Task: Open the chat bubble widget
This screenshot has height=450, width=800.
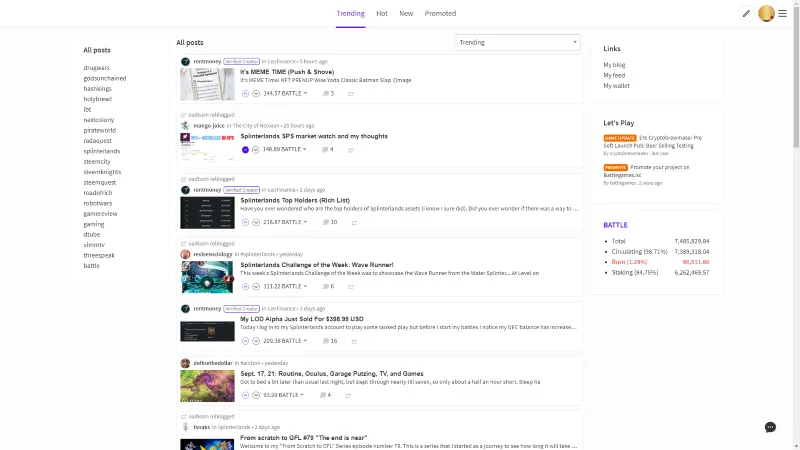Action: click(x=770, y=427)
